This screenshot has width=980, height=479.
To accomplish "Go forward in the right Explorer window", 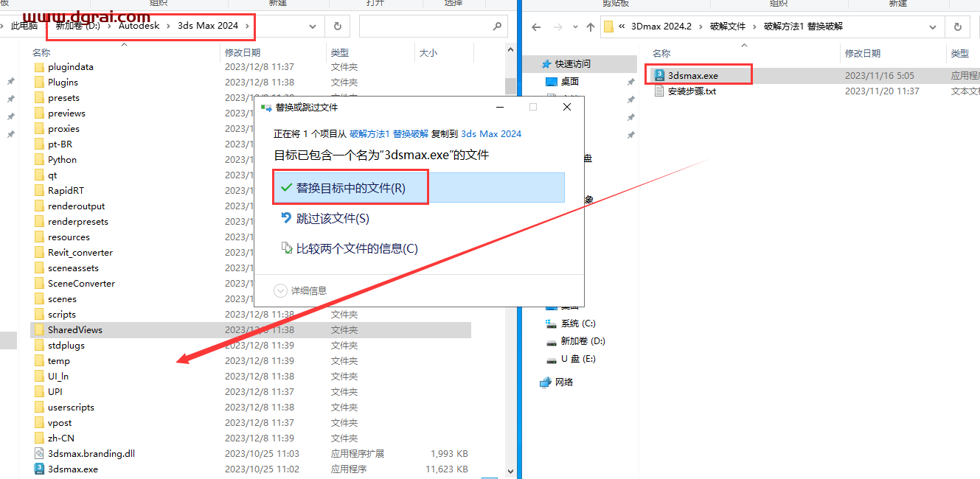I will (x=557, y=27).
